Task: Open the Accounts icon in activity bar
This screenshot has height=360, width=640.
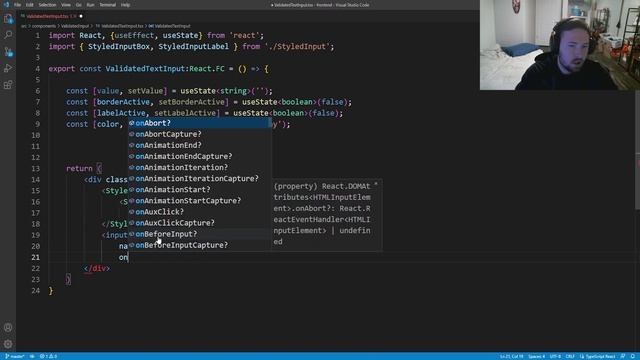Action: [x=8, y=327]
